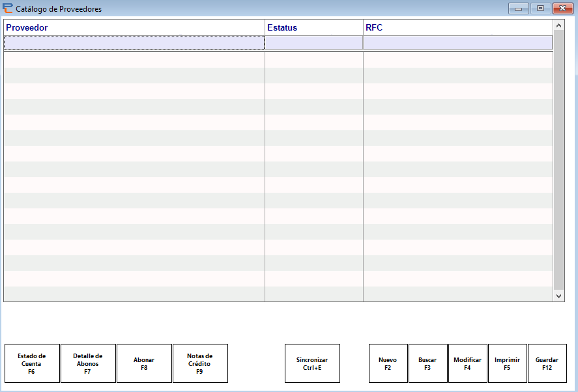Click the Modificar F4 button
This screenshot has height=392, width=578.
pos(468,363)
